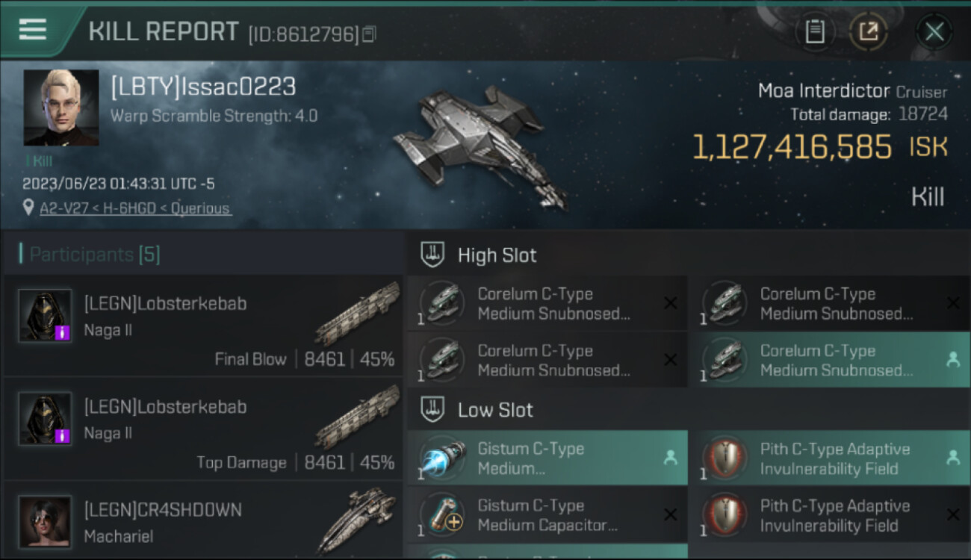Open the clipboard notes icon
This screenshot has width=971, height=560.
[815, 31]
